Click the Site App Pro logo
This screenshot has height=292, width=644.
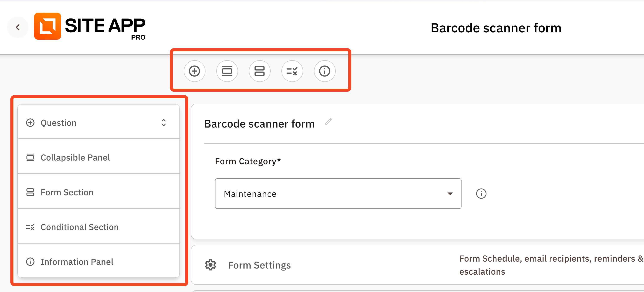click(x=89, y=27)
